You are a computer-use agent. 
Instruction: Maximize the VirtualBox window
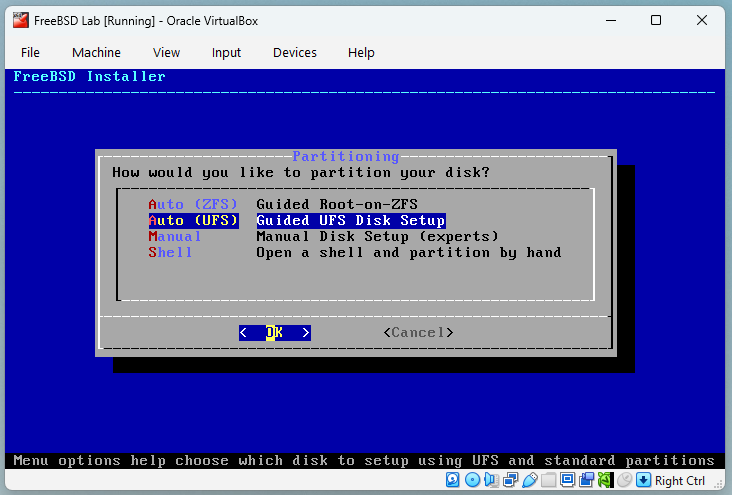pos(656,20)
